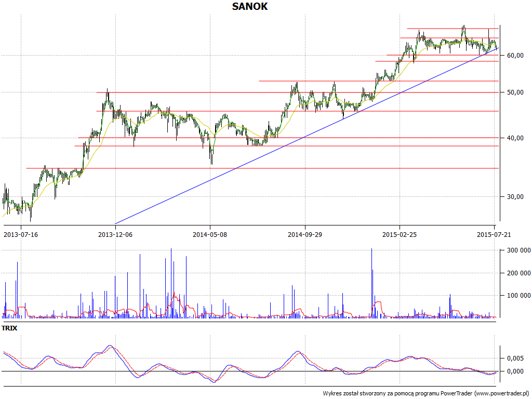This screenshot has height=399, width=532.
Task: Select the 2015-02-25 date label
Action: [x=400, y=234]
